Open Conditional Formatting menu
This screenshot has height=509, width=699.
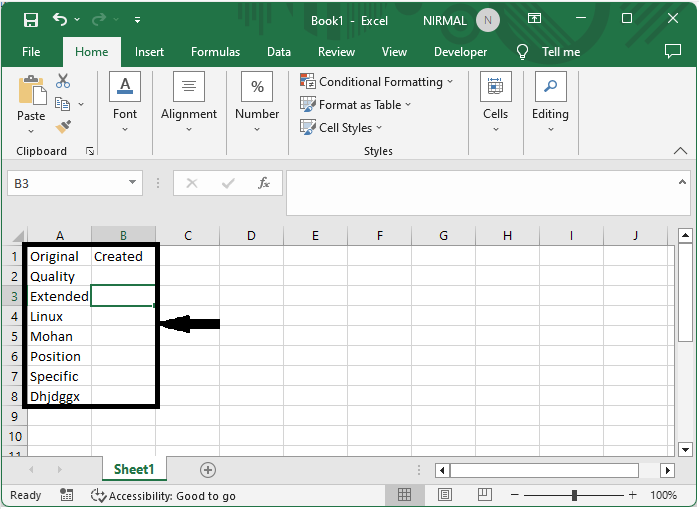(377, 82)
